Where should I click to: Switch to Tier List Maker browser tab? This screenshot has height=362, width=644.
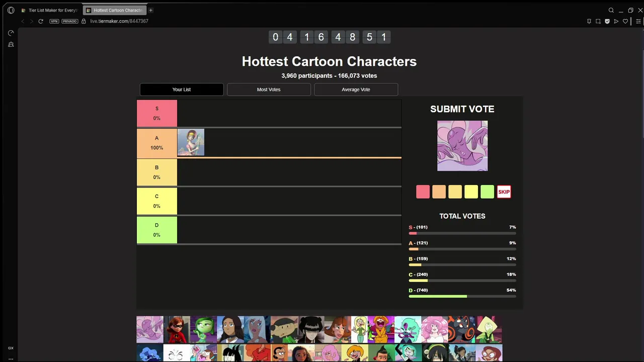tap(49, 10)
